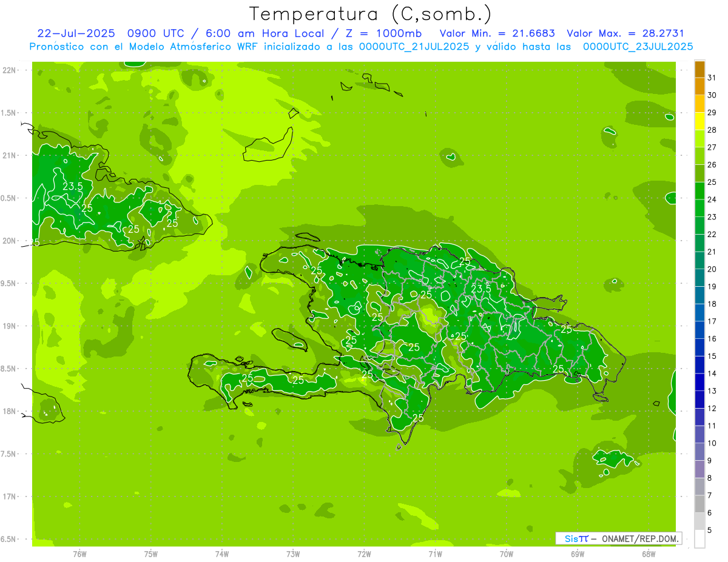Viewport: 728px width, 562px height.
Task: Select the purple legend band between 8 and 9
Action: [699, 469]
